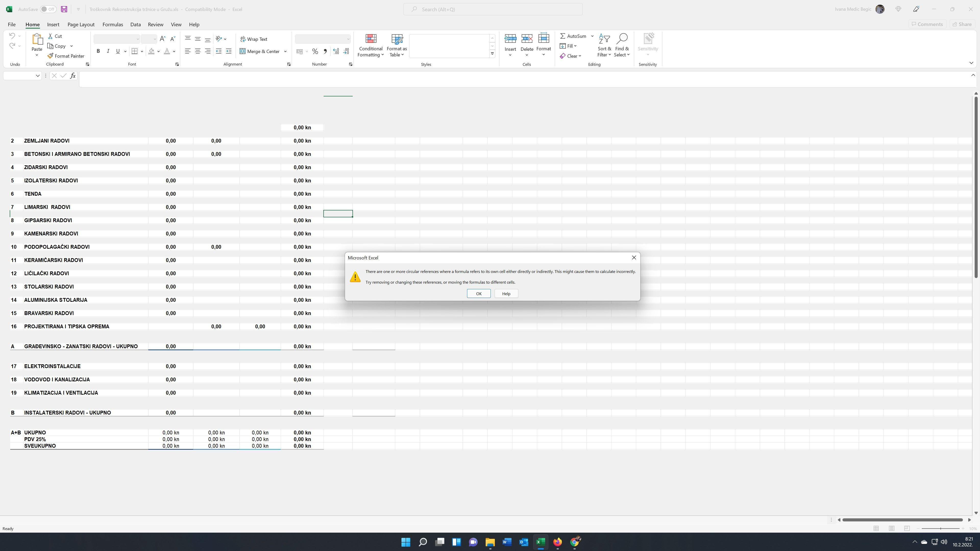Click font color A icon
This screenshot has height=551, width=980.
pos(167,51)
